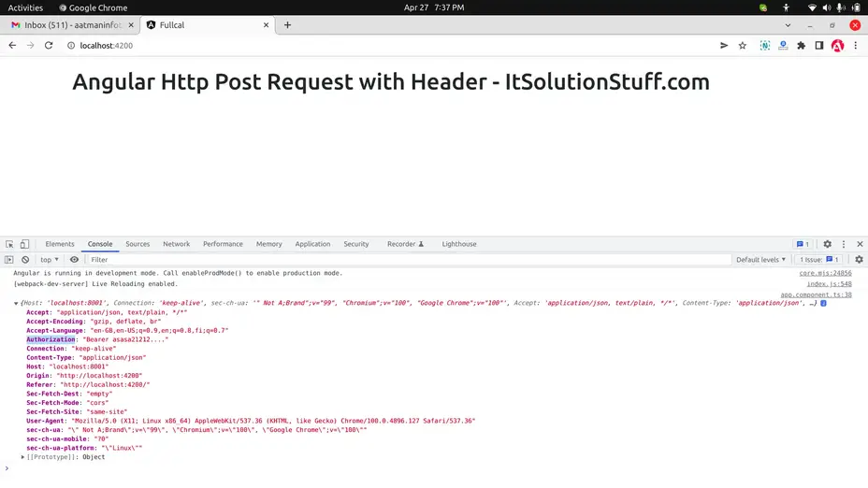Screen dimensions: 868x488
Task: Toggle device toolbar in DevTools
Action: pyautogui.click(x=24, y=244)
